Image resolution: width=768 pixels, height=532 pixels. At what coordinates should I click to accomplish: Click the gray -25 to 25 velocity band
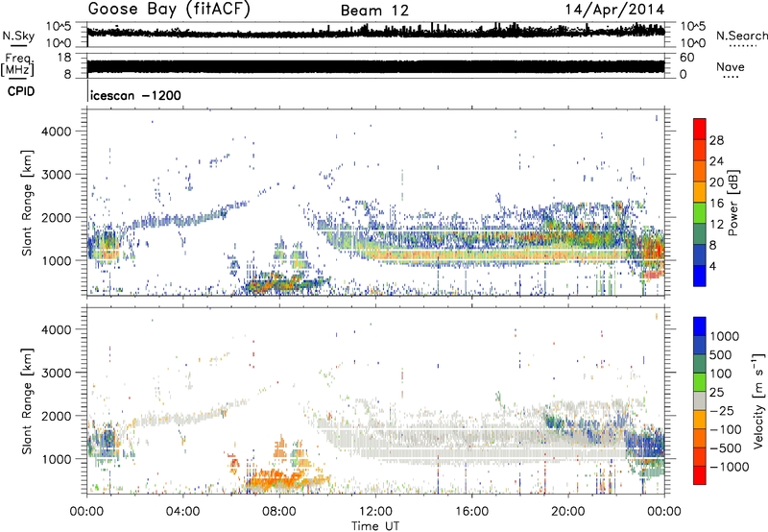click(x=700, y=400)
